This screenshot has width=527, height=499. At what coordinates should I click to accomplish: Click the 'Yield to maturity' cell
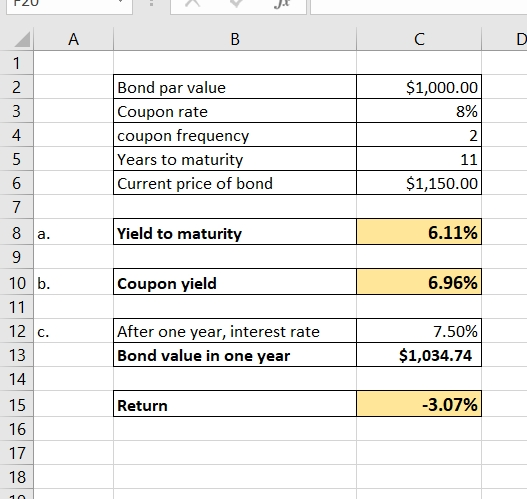235,232
